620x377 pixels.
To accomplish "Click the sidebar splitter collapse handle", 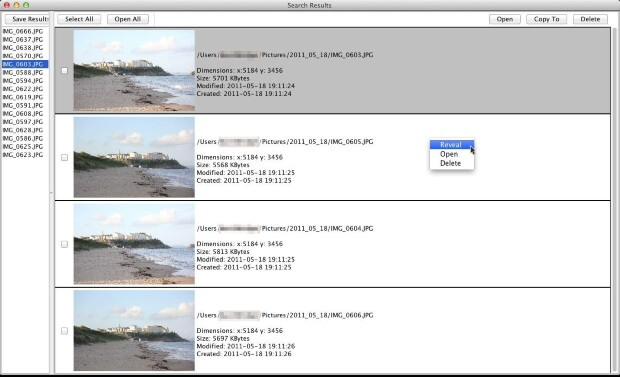I will [51, 193].
